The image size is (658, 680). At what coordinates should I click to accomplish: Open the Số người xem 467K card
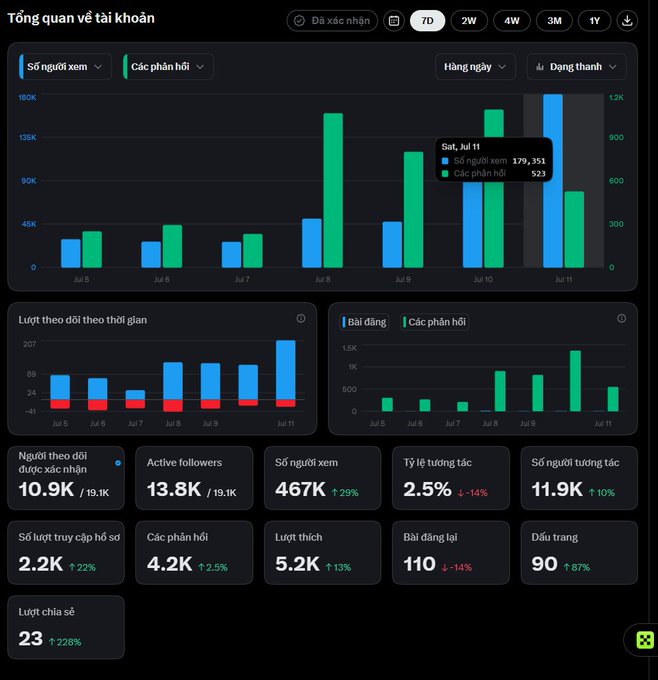[322, 477]
